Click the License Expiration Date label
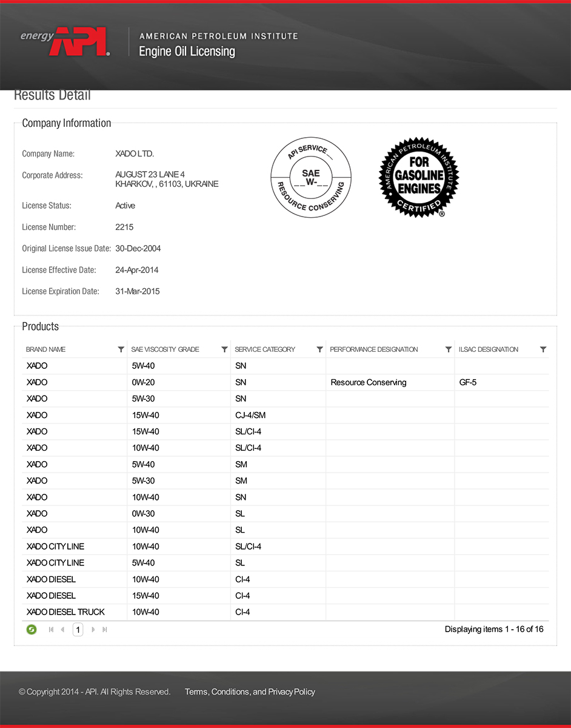This screenshot has width=571, height=728. (61, 291)
